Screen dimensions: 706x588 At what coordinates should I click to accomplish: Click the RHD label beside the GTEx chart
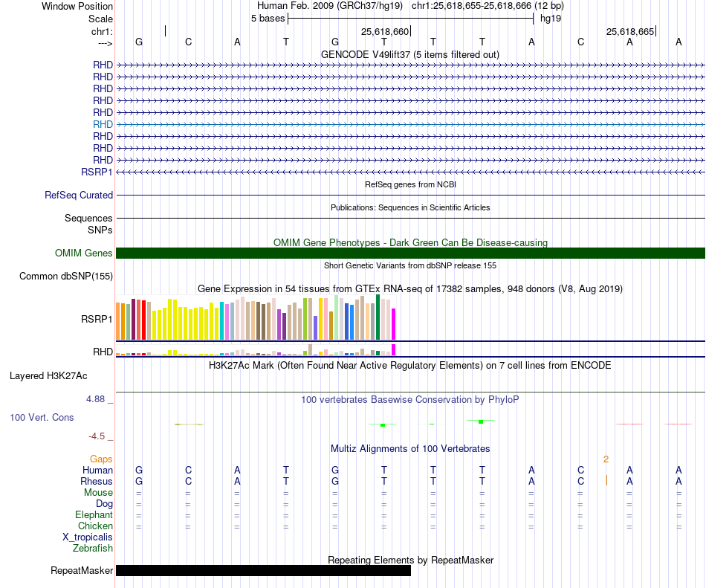[x=103, y=352]
